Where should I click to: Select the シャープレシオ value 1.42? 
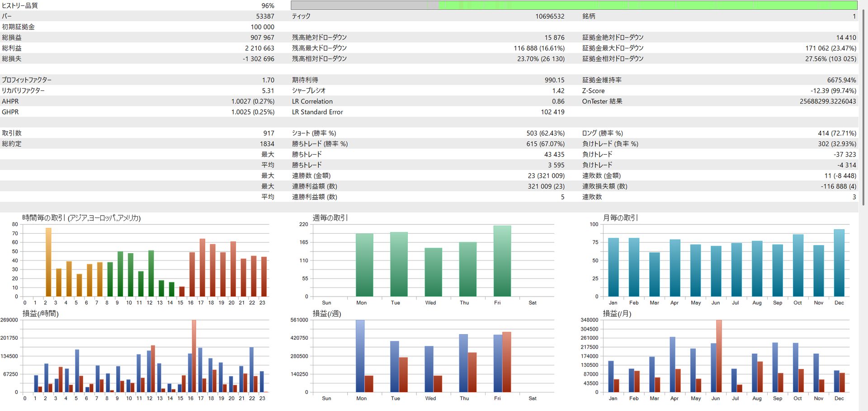click(x=558, y=91)
